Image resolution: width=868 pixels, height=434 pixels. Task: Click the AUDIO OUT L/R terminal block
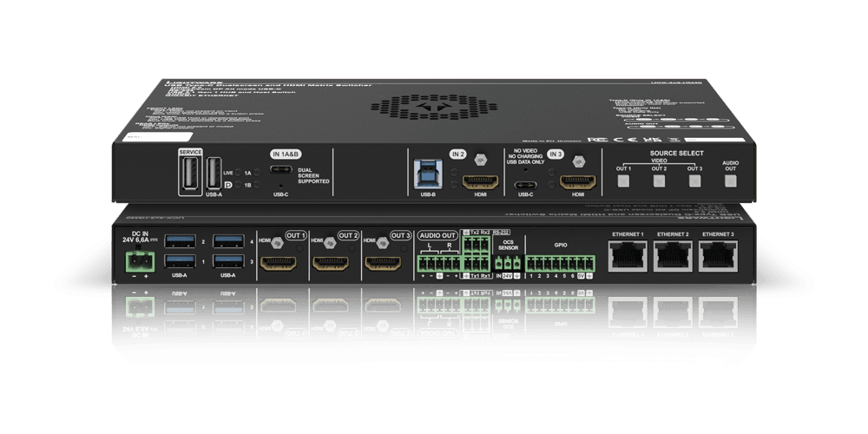[439, 264]
